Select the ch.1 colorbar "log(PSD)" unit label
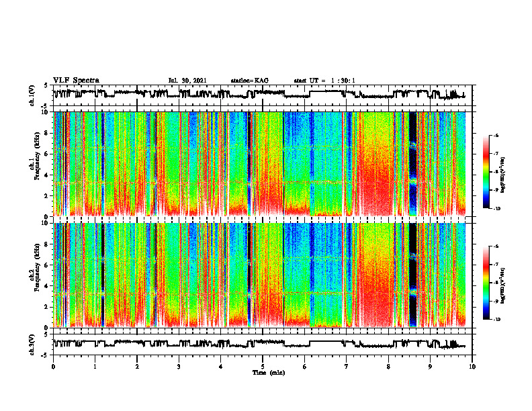Image resolution: width=532 pixels, height=411 pixels. [x=503, y=175]
